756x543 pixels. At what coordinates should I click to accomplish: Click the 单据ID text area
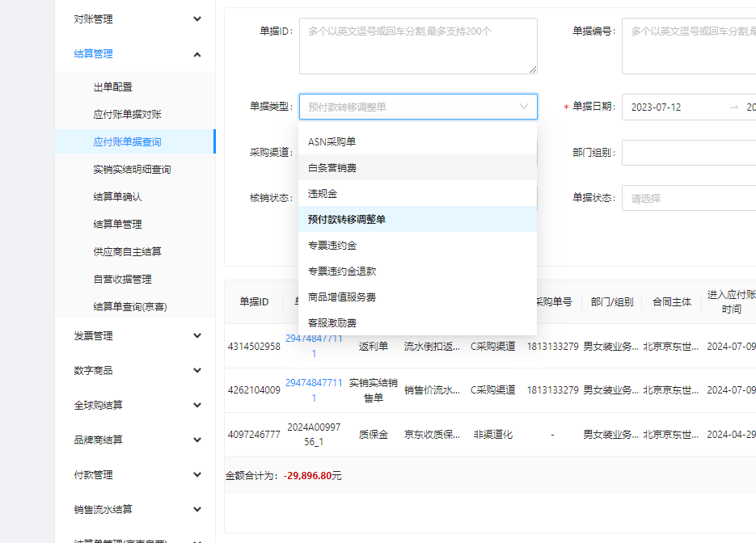[x=418, y=46]
